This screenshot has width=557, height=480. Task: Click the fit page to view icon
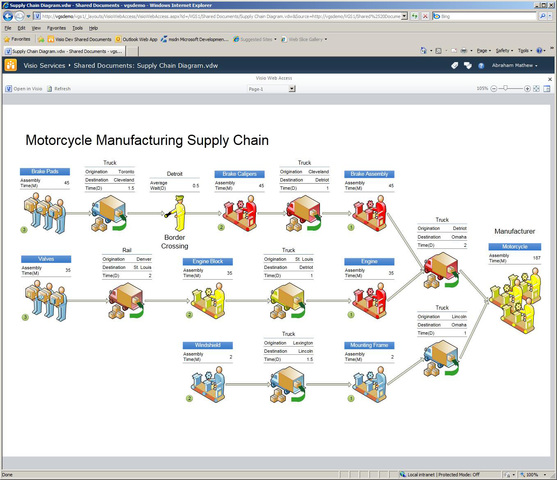(x=536, y=89)
